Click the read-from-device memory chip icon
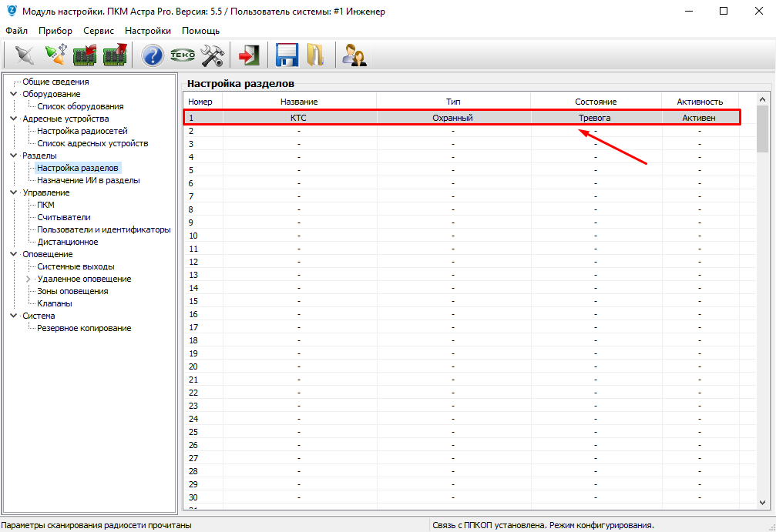Screen dimensions: 776x532 pyautogui.click(x=84, y=55)
